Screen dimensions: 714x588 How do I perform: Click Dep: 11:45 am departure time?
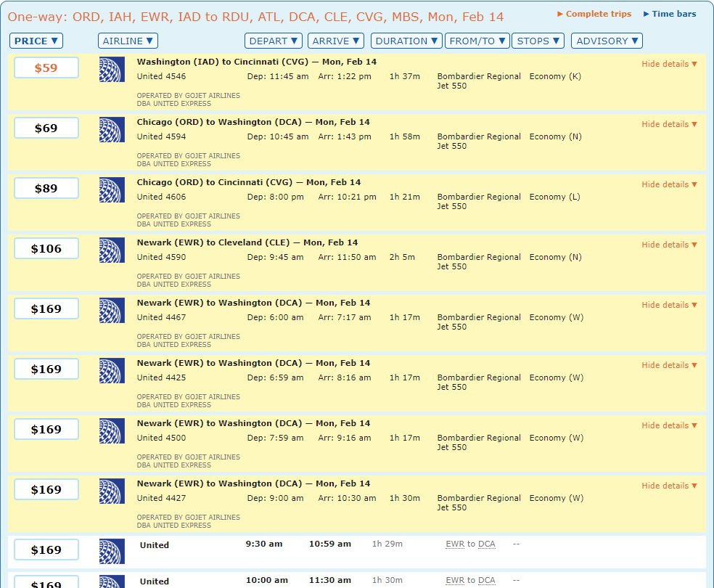(278, 76)
